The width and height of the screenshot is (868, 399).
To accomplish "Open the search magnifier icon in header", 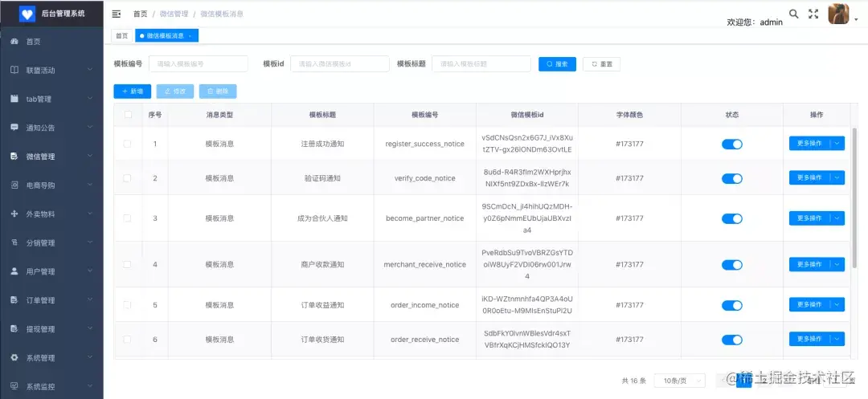I will [794, 14].
